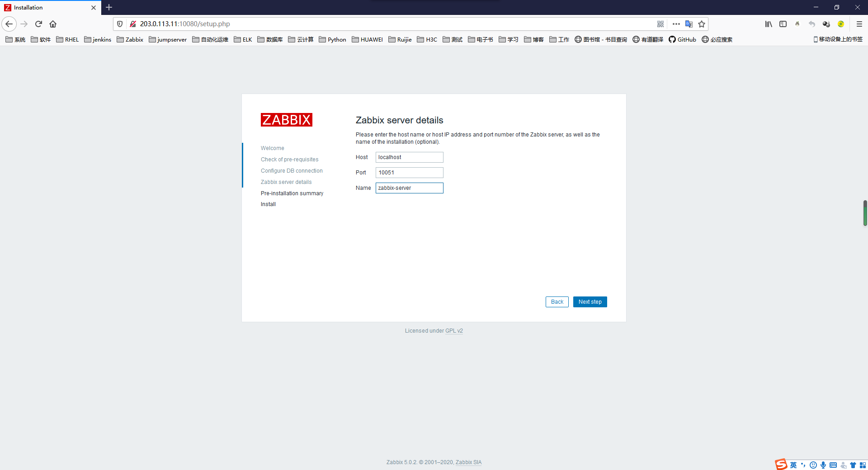Open the Zabbix SIA footer link

click(x=468, y=462)
